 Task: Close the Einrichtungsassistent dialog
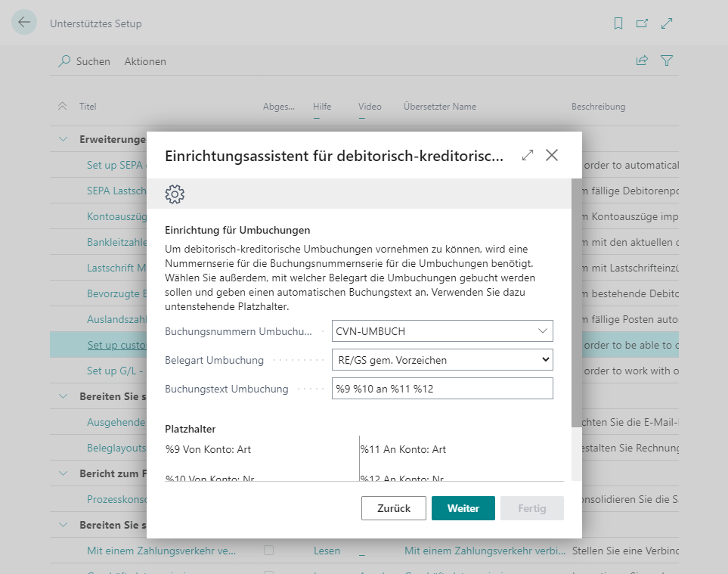[552, 155]
